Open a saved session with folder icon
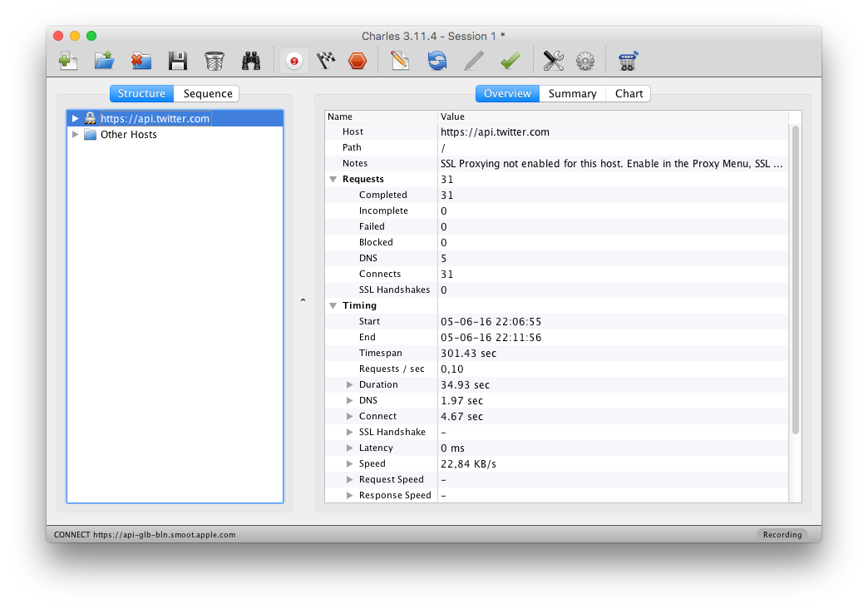 coord(104,61)
